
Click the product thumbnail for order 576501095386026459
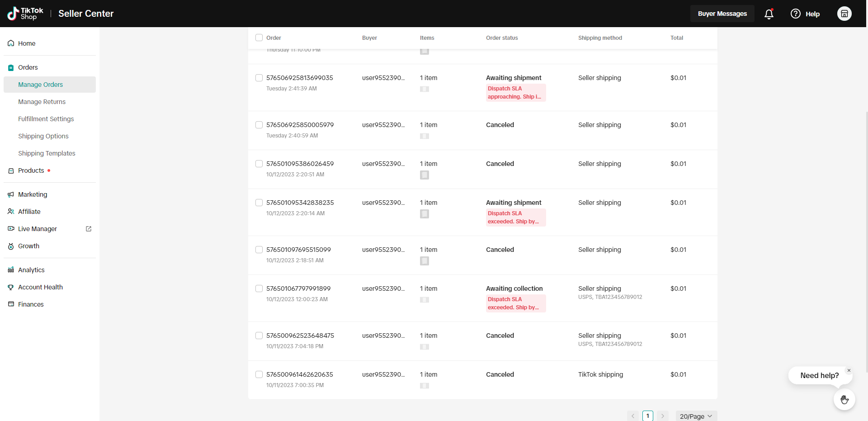tap(424, 175)
